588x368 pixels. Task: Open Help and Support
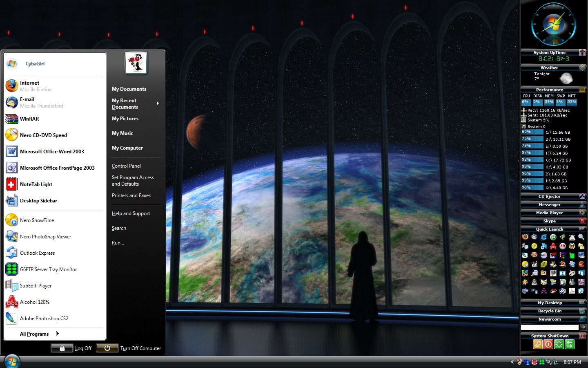point(131,213)
